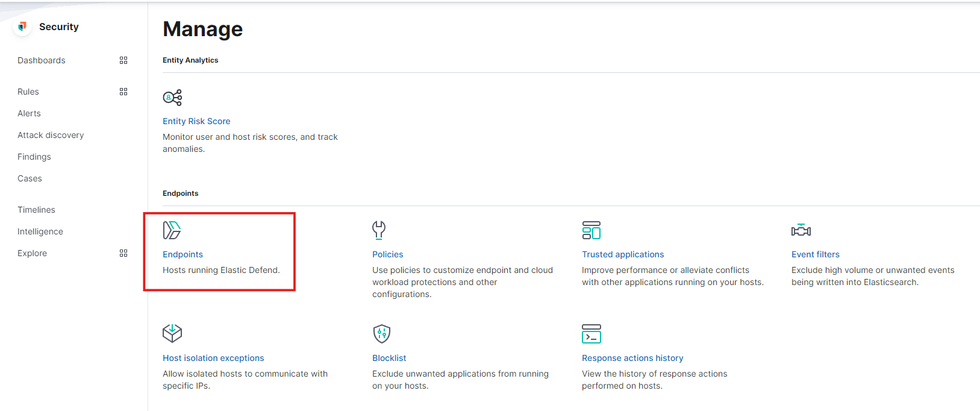Image resolution: width=980 pixels, height=411 pixels.
Task: Click the Entity Risk Score icon
Action: [172, 98]
